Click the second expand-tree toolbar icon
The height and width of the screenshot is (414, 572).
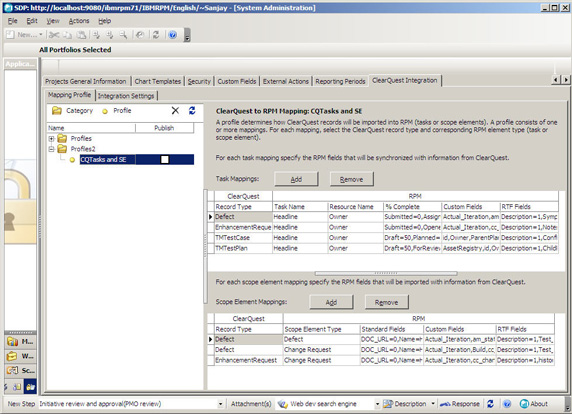[x=109, y=35]
